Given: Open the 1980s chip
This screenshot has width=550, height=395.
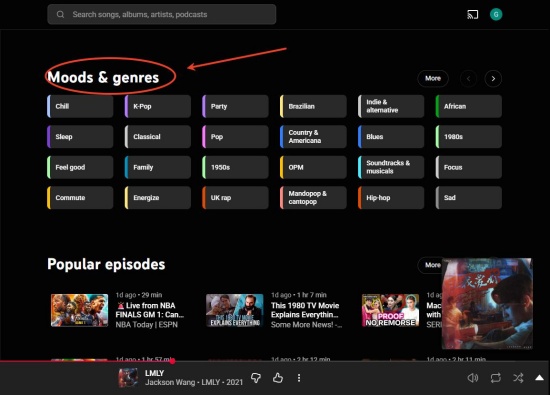Looking at the screenshot, I should (469, 137).
